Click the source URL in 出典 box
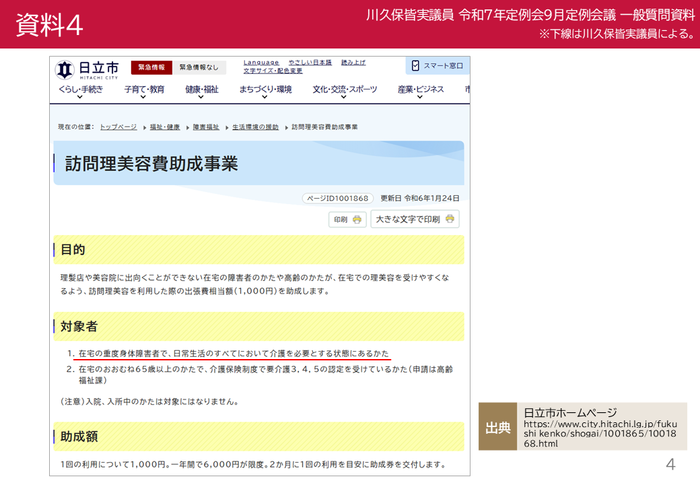Image resolution: width=700 pixels, height=485 pixels. [600, 434]
